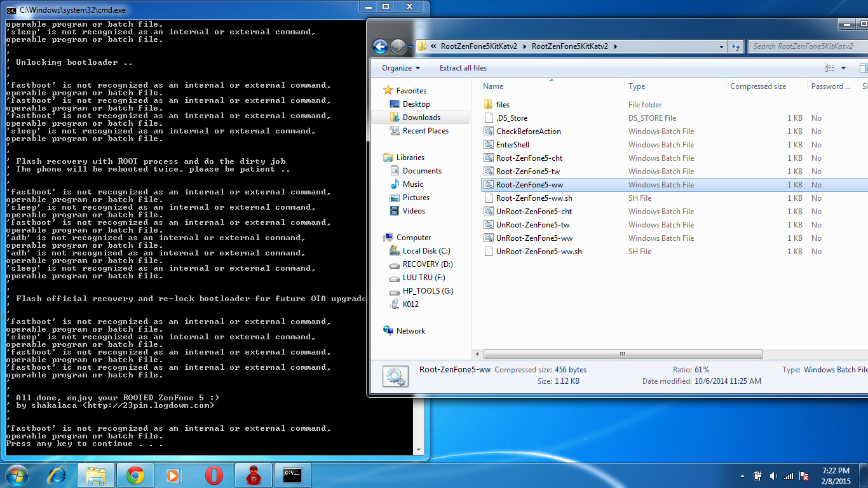Go forward in Explorer navigation

398,46
